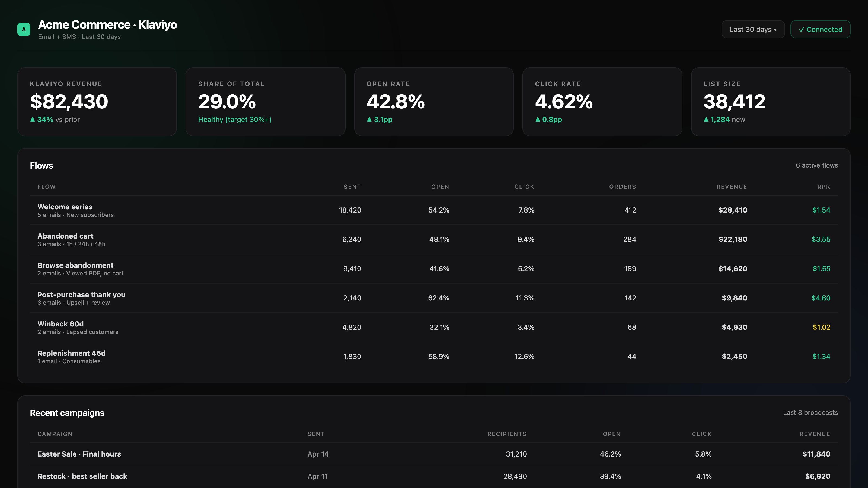This screenshot has width=868, height=488.
Task: Open the Last 30 days dropdown
Action: tap(753, 29)
